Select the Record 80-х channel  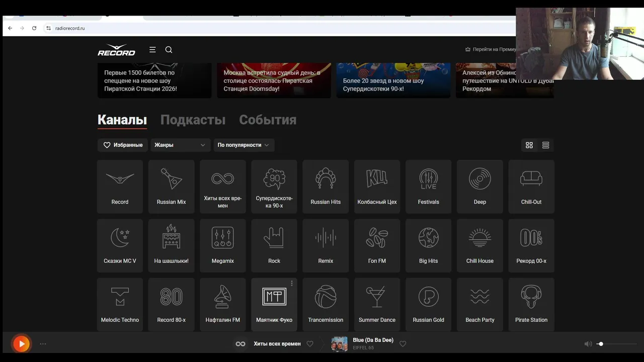tap(171, 305)
